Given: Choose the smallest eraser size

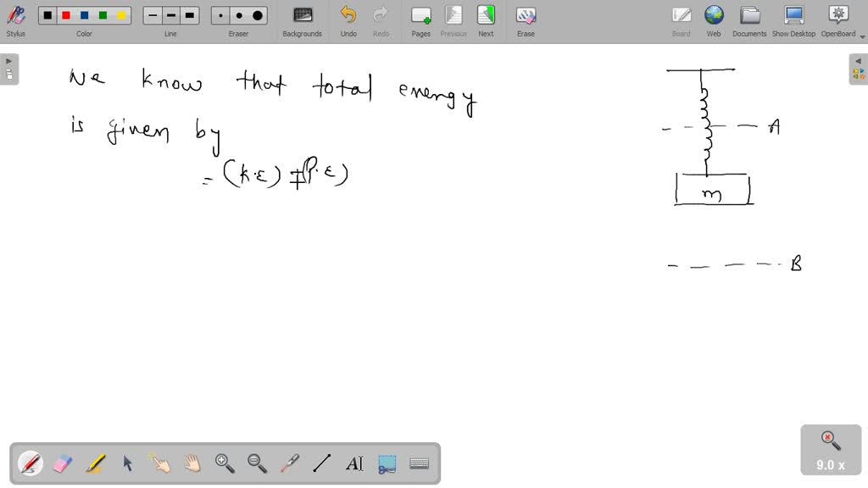Looking at the screenshot, I should pos(220,15).
